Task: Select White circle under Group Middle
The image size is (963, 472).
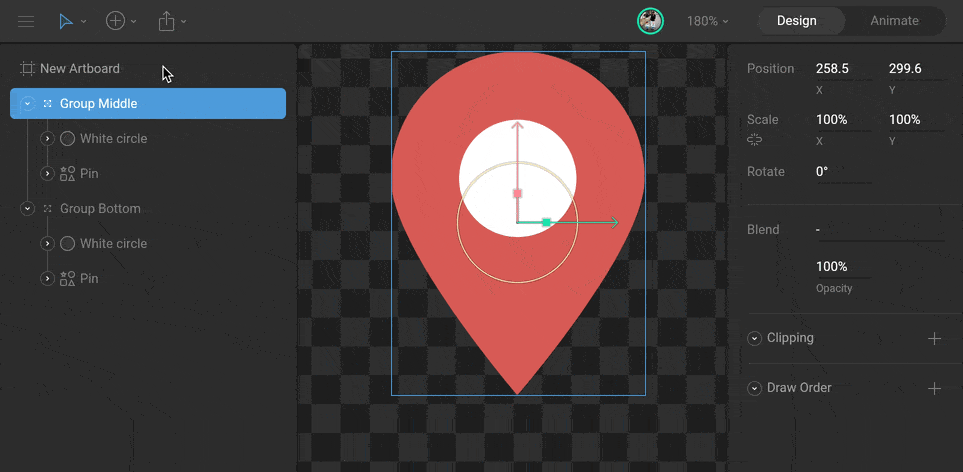Action: pyautogui.click(x=114, y=139)
